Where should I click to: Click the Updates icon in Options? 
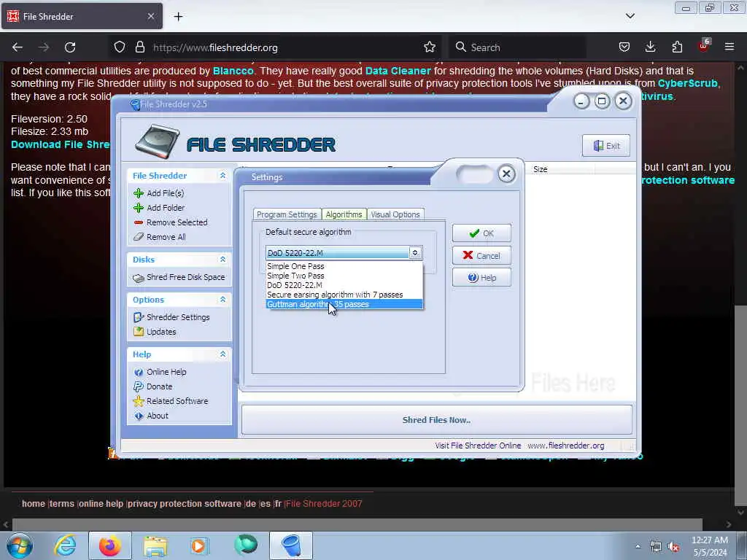tap(139, 332)
